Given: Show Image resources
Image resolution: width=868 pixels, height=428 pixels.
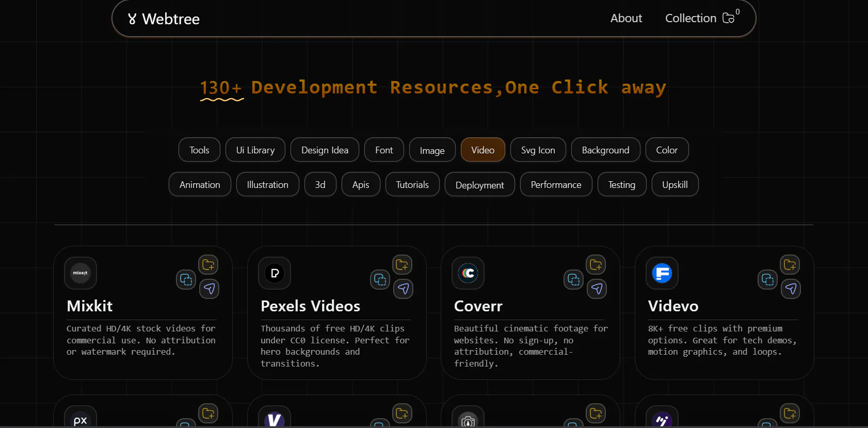Looking at the screenshot, I should tap(432, 150).
